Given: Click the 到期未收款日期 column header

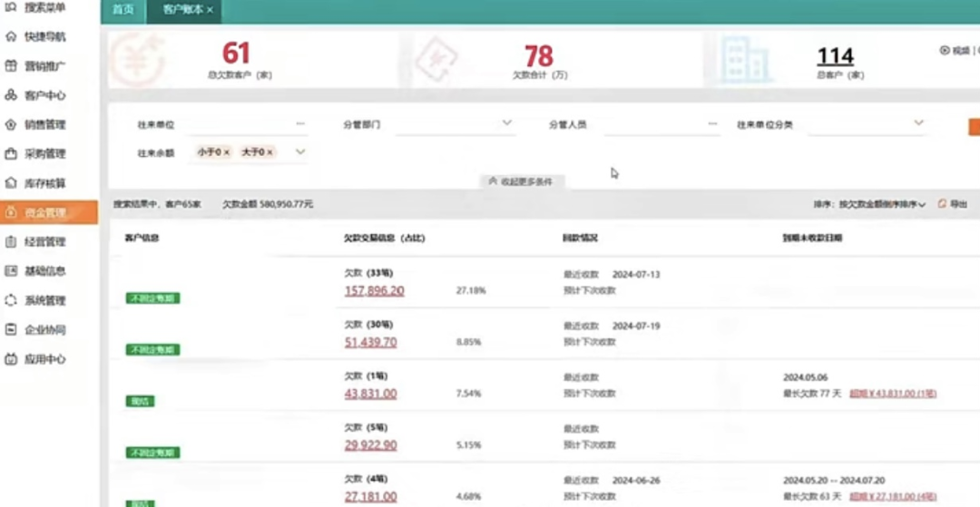Looking at the screenshot, I should point(812,238).
